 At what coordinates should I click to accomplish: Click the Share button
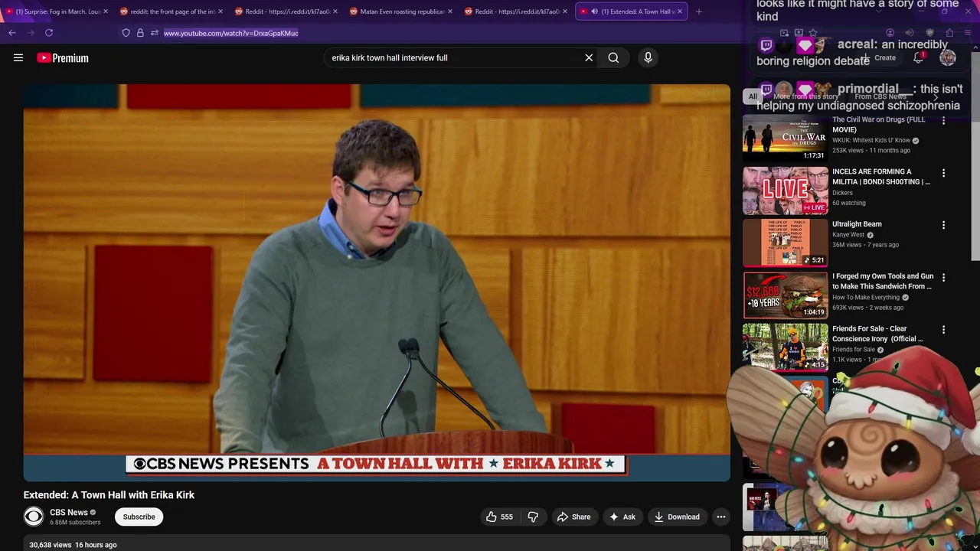[x=573, y=517]
